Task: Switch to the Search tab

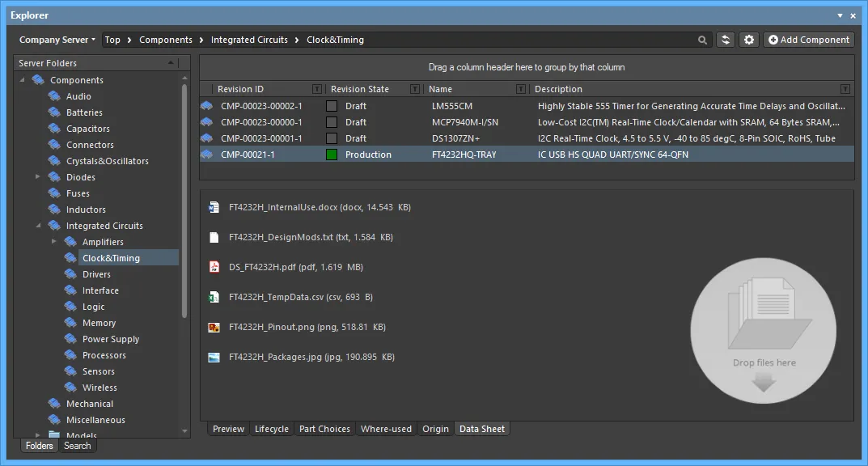Action: [78, 446]
